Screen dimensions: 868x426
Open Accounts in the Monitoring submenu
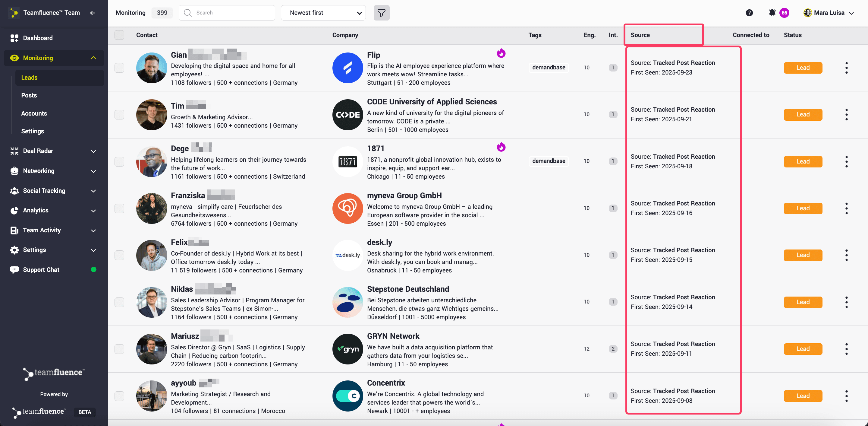(34, 113)
